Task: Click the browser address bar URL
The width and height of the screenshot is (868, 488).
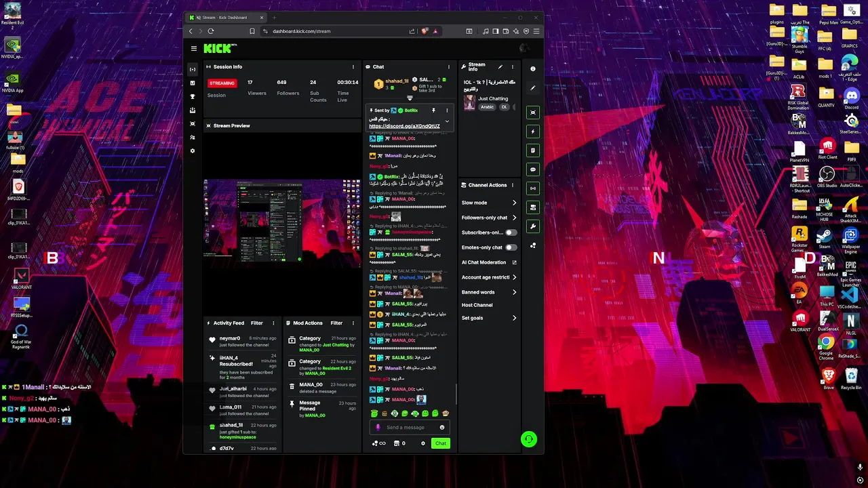Action: [301, 31]
